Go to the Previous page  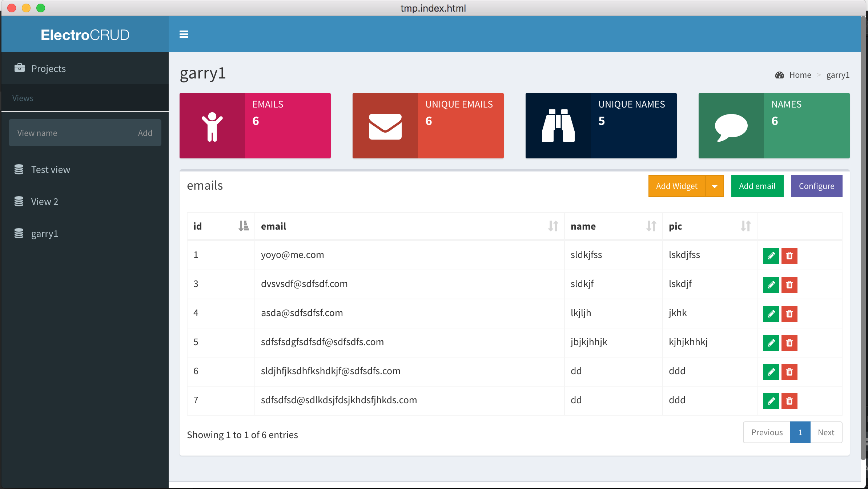tap(767, 432)
